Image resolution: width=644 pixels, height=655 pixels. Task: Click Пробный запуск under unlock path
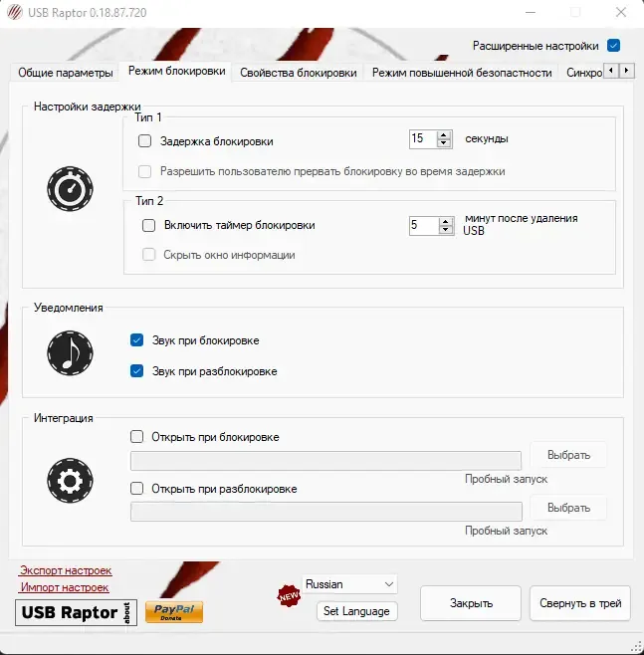(x=506, y=531)
